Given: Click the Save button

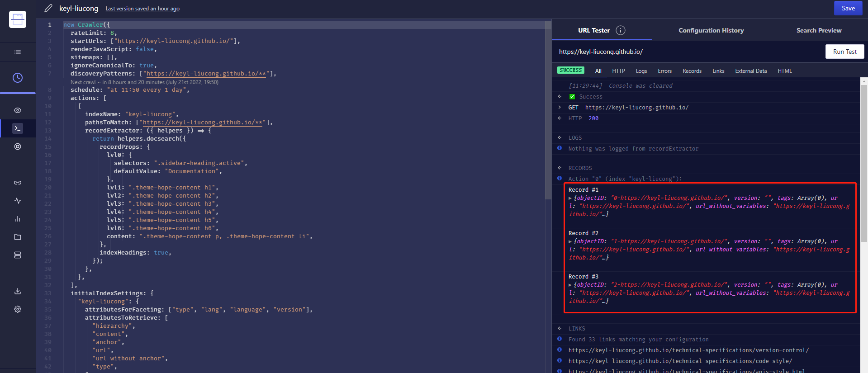Looking at the screenshot, I should (848, 8).
